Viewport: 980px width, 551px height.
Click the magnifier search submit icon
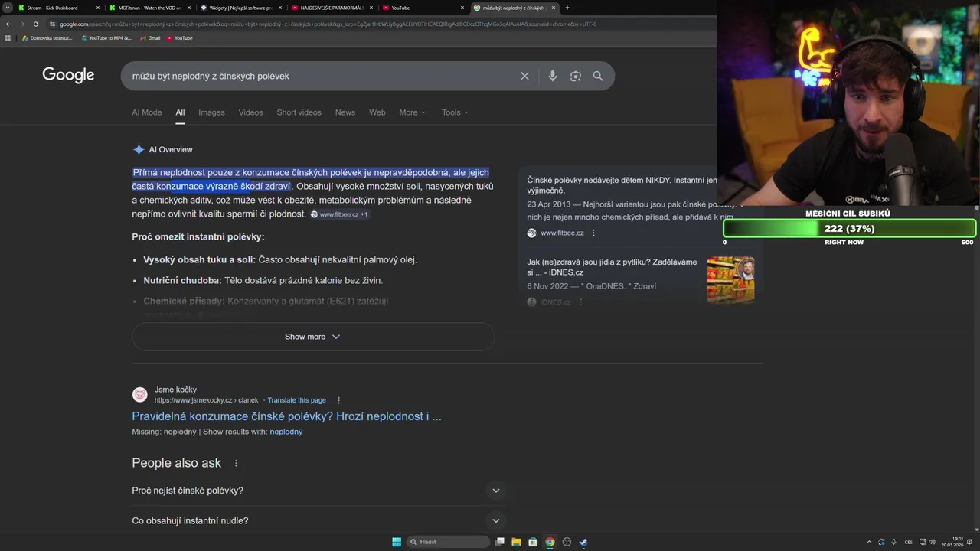[598, 76]
